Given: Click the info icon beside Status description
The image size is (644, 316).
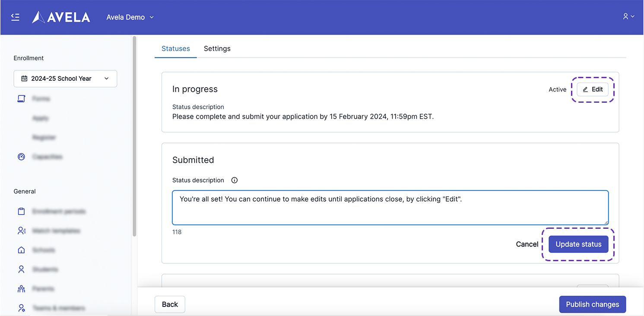Looking at the screenshot, I should pos(235,180).
